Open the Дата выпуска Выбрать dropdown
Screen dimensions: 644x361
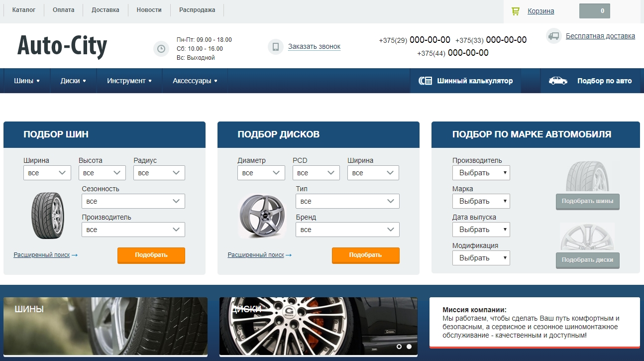pos(481,230)
